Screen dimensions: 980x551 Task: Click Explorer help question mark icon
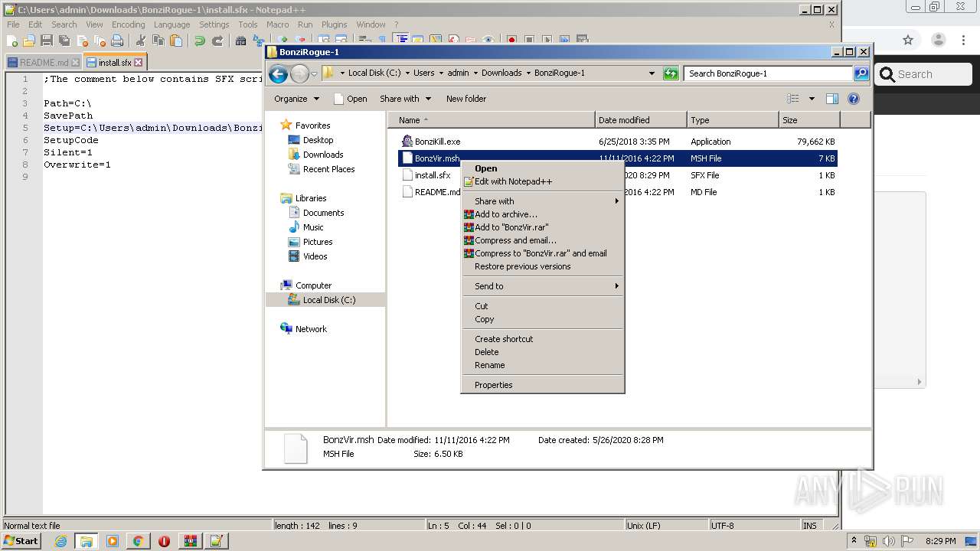point(854,99)
